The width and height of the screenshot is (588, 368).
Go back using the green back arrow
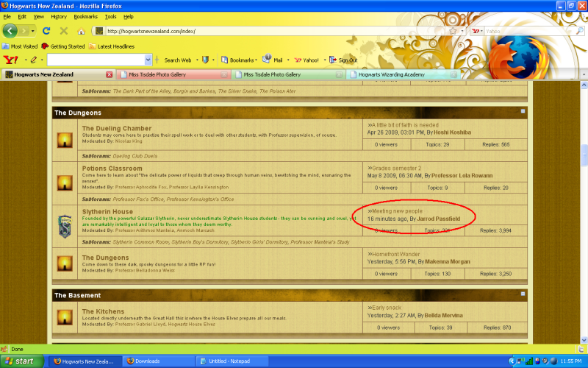[x=10, y=31]
